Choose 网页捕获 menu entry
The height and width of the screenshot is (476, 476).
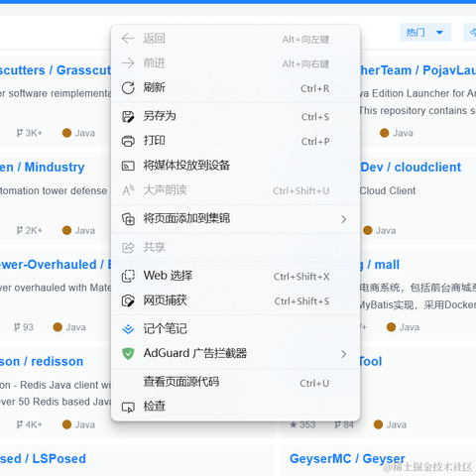tap(235, 300)
